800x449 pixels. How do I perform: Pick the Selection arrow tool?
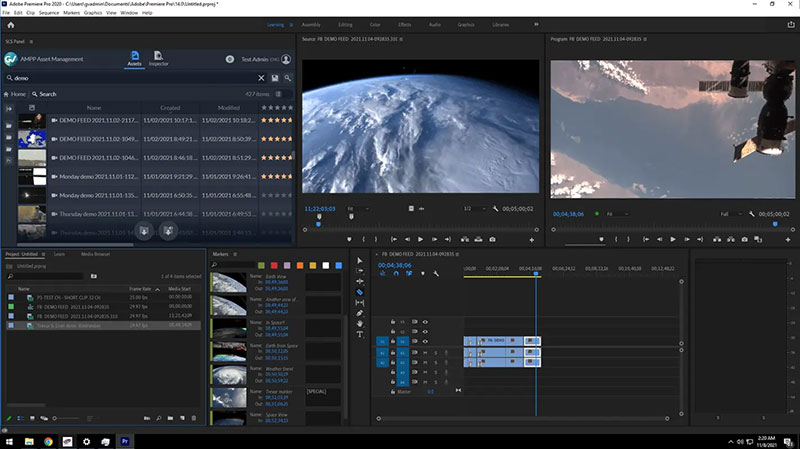360,261
